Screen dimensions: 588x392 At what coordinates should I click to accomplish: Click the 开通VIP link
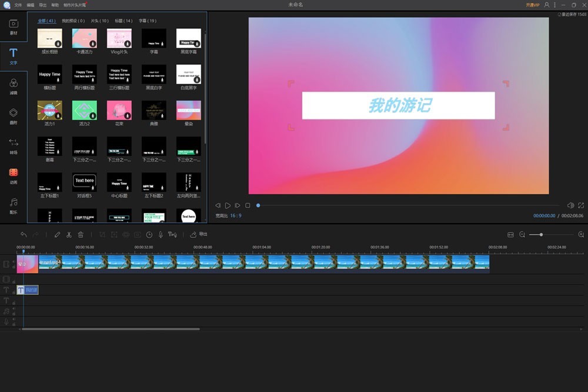(x=532, y=5)
